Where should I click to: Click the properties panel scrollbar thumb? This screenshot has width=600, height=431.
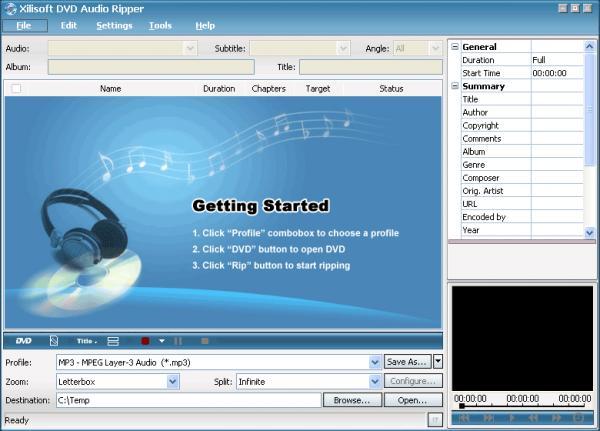(590, 110)
